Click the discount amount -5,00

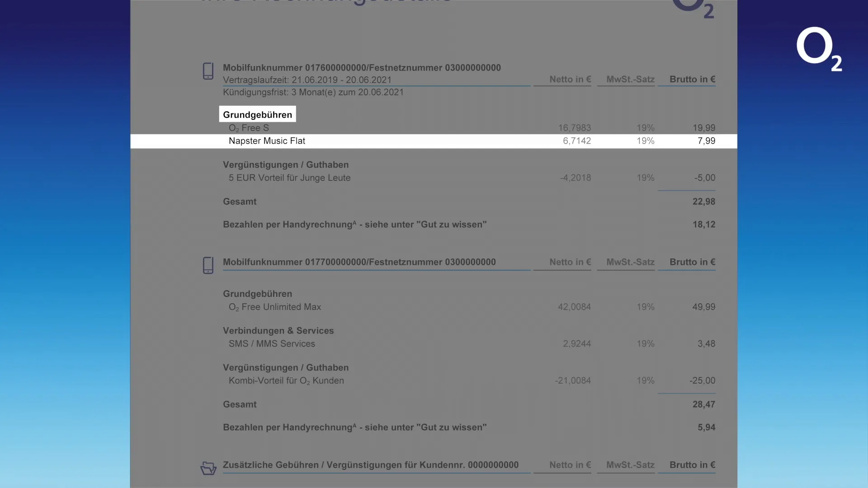click(x=705, y=178)
